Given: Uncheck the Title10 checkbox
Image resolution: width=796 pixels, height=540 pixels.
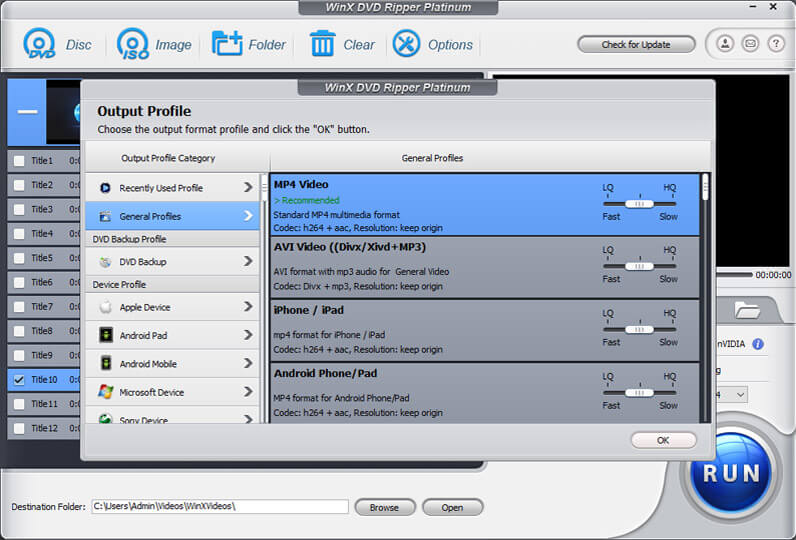Looking at the screenshot, I should (x=19, y=380).
